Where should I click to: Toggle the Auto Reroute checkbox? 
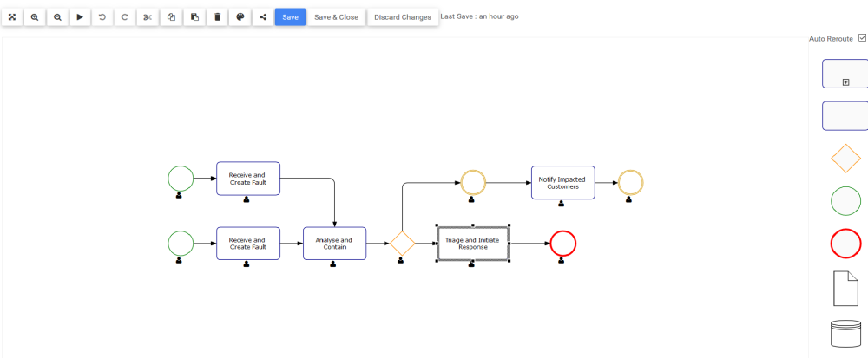coord(862,38)
